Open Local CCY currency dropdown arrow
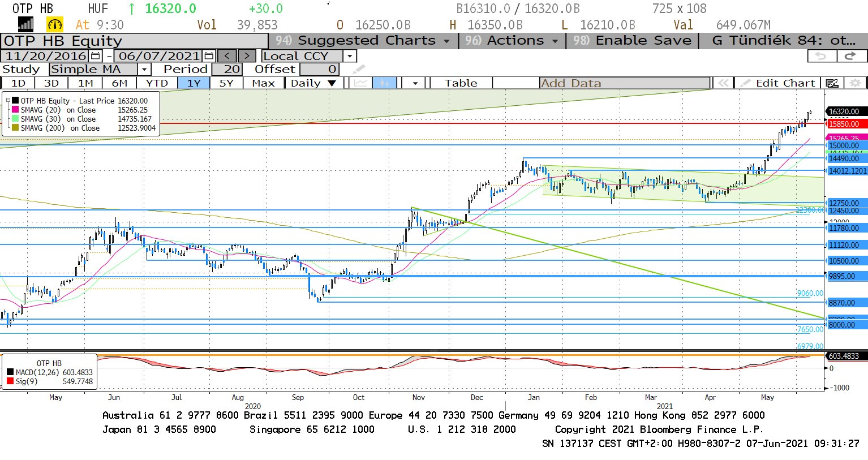Image resolution: width=868 pixels, height=460 pixels. [350, 56]
